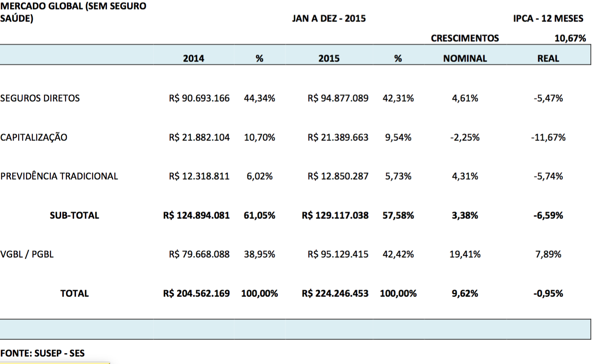
Task: Click the 2015 total R$ 224.246.453
Action: (x=335, y=293)
